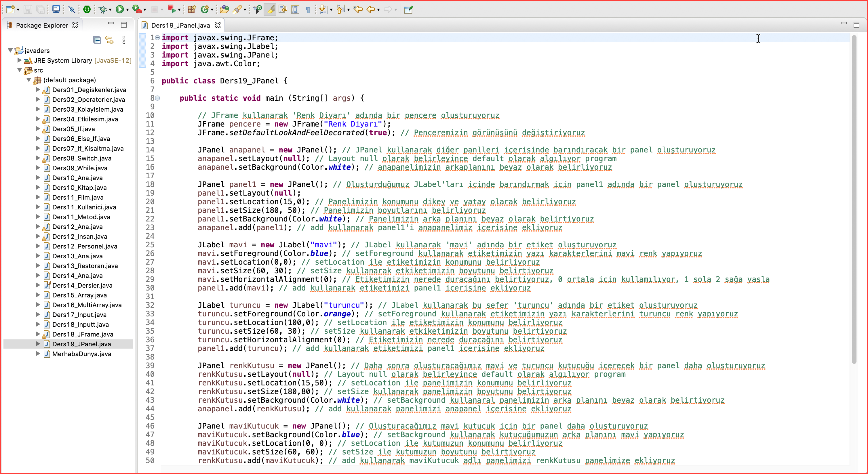The height and width of the screenshot is (474, 868).
Task: Minimize the Package Explorer panel
Action: pyautogui.click(x=111, y=24)
